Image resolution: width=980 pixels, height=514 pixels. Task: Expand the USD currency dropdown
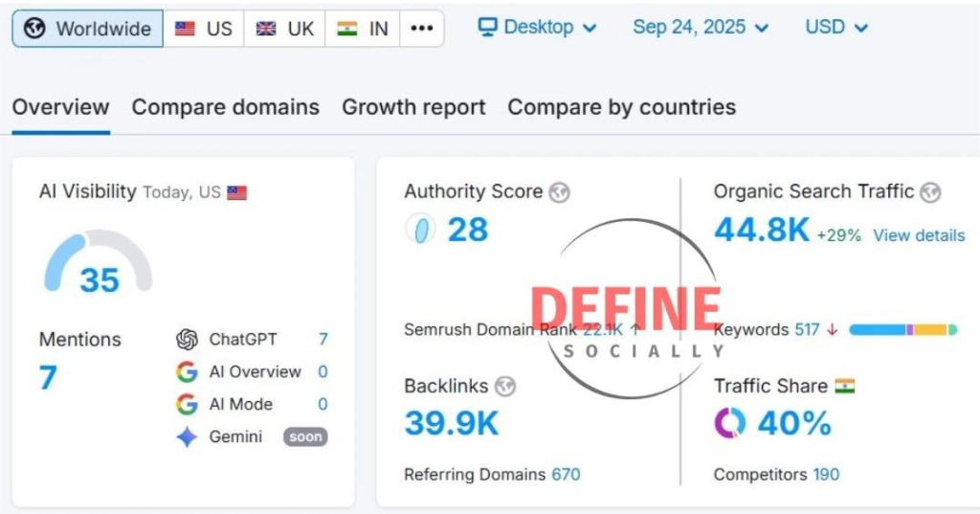click(836, 28)
